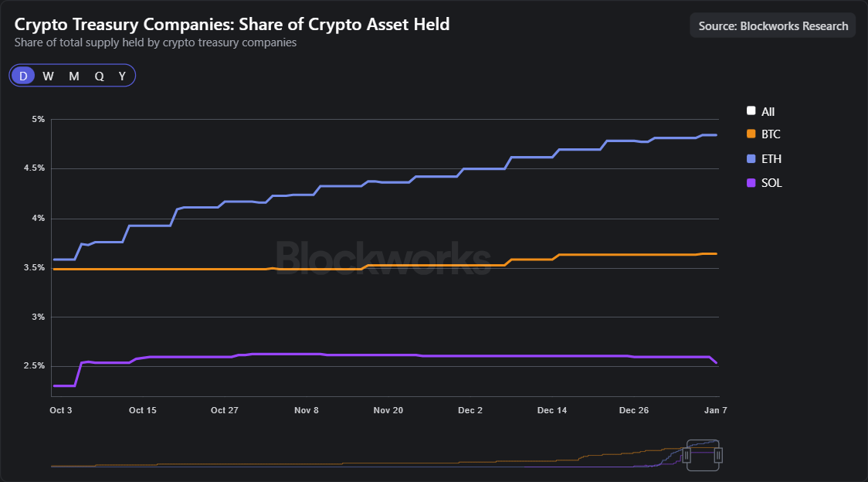Grab the right range slider handle

pos(718,456)
